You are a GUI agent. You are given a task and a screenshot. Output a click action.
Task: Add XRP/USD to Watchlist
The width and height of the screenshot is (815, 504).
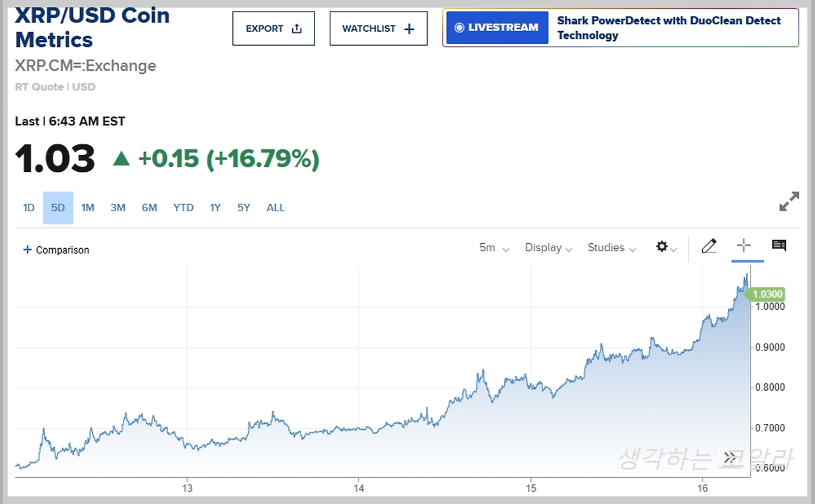pos(378,29)
